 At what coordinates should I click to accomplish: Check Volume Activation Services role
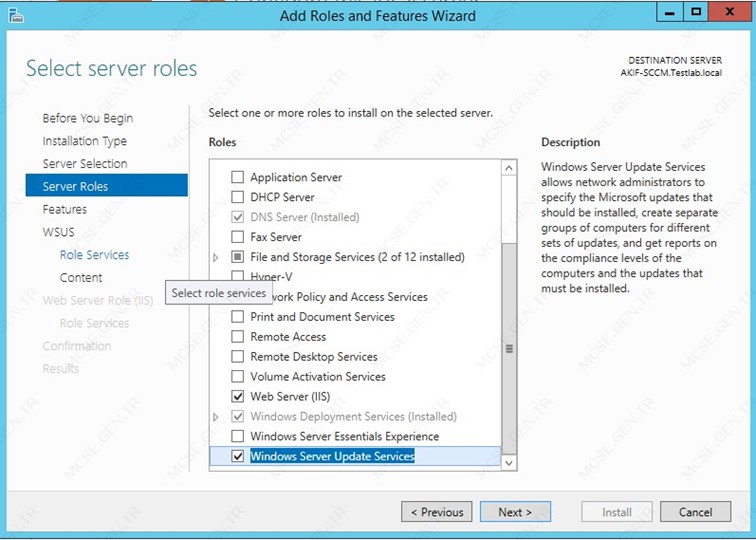point(237,376)
